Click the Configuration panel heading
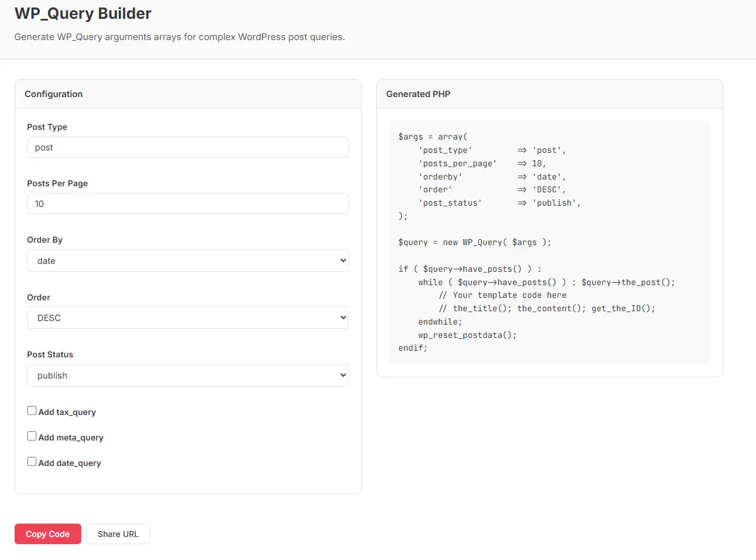The image size is (756, 560). click(54, 94)
